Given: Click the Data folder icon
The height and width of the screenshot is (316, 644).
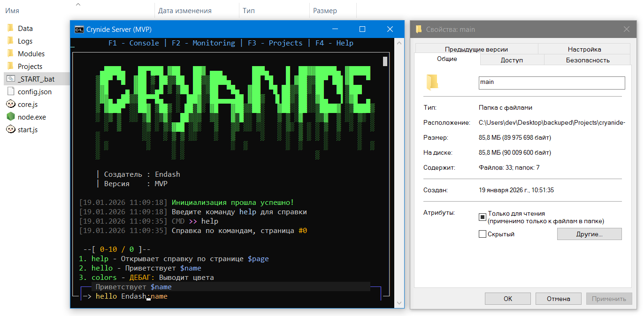Looking at the screenshot, I should coord(10,28).
